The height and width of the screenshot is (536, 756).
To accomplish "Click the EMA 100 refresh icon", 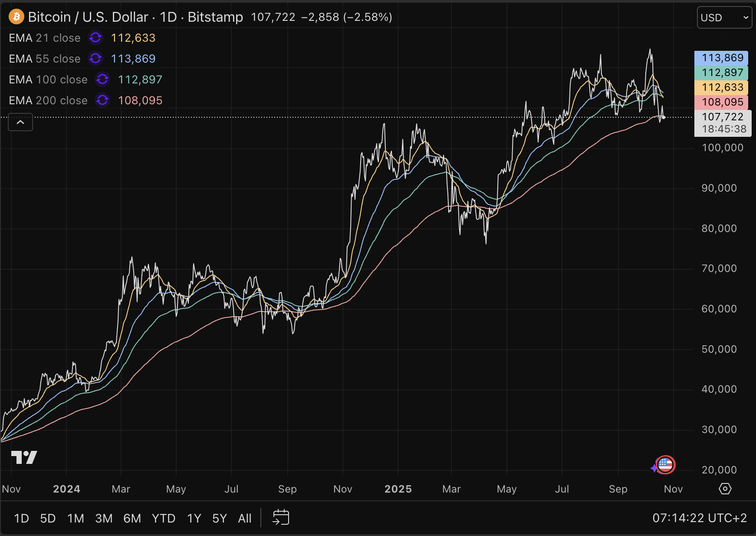I will [x=102, y=79].
